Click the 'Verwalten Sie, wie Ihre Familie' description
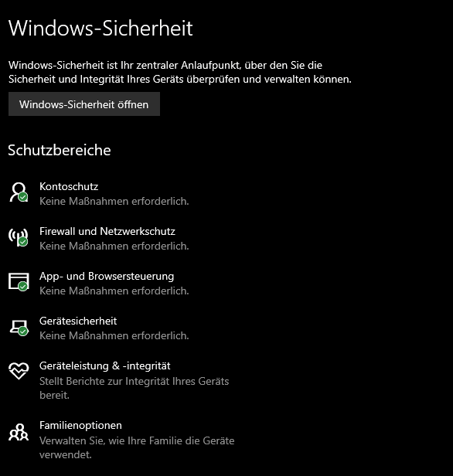453x476 pixels. coord(137,447)
